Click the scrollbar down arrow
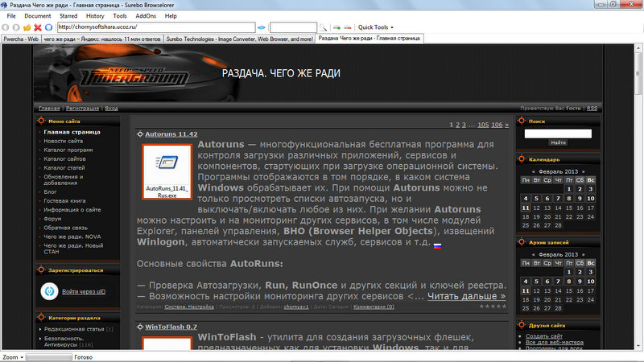 (x=638, y=347)
